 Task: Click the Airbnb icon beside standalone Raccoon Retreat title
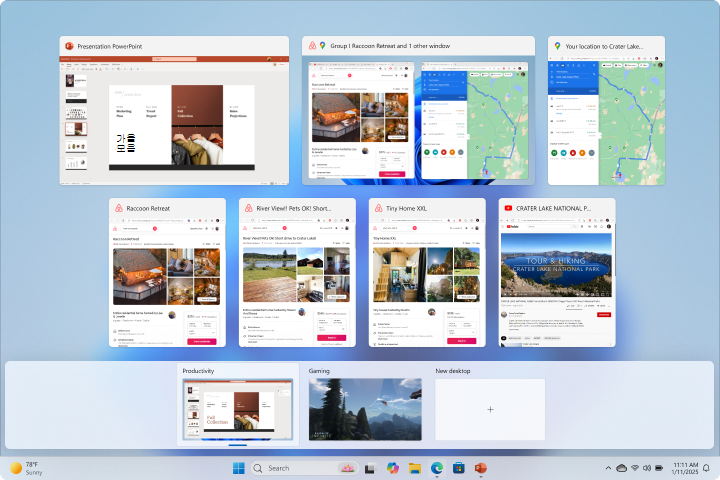[118, 208]
